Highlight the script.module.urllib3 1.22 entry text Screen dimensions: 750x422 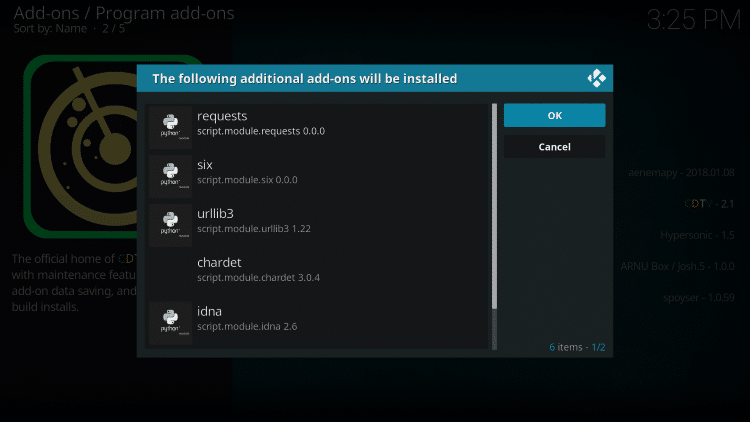pyautogui.click(x=253, y=228)
